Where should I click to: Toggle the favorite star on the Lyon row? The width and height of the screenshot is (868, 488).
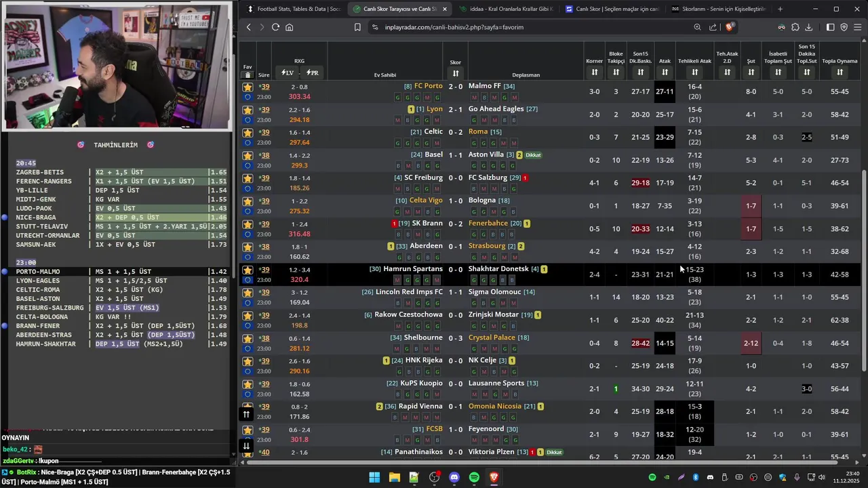click(x=248, y=110)
